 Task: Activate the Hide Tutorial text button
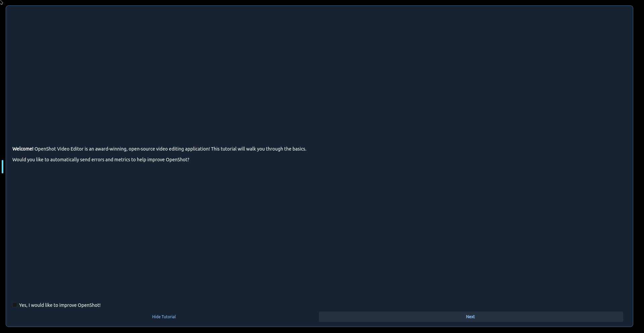164,317
